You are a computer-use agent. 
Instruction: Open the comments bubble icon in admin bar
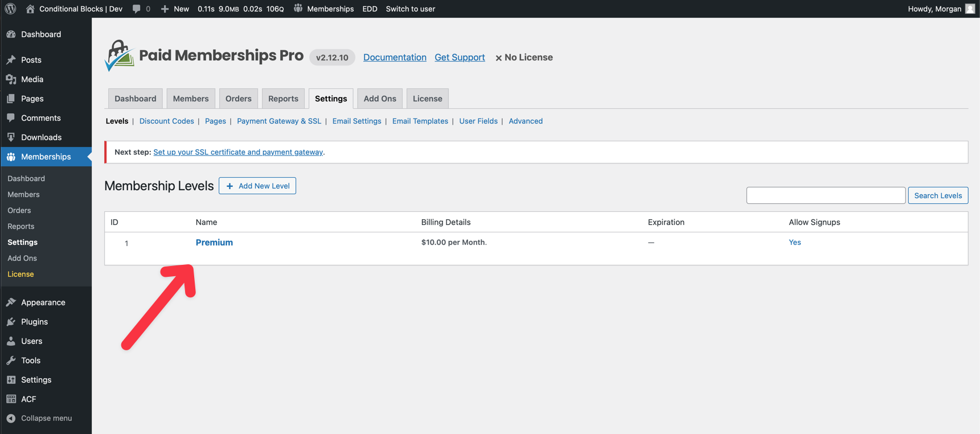(x=137, y=9)
